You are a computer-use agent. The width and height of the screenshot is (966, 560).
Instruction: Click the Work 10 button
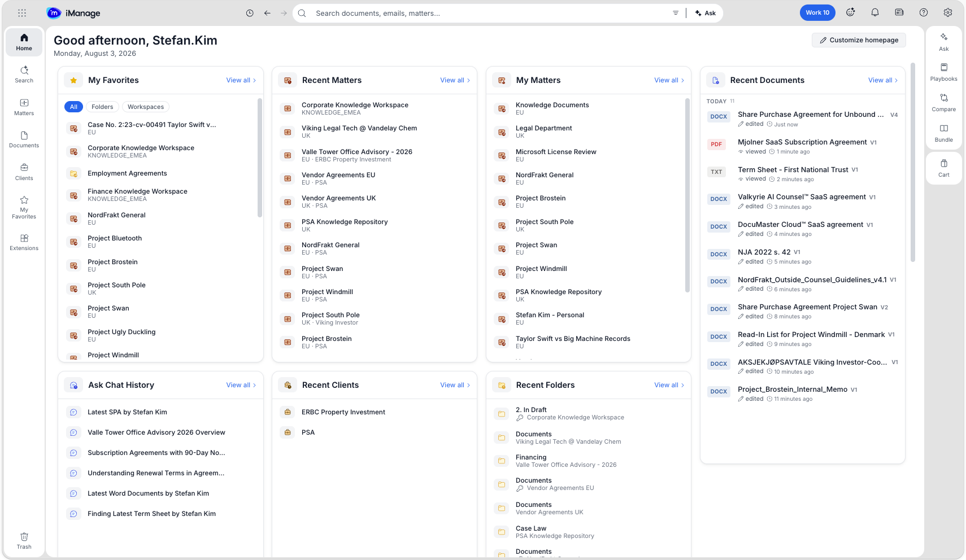click(x=817, y=12)
